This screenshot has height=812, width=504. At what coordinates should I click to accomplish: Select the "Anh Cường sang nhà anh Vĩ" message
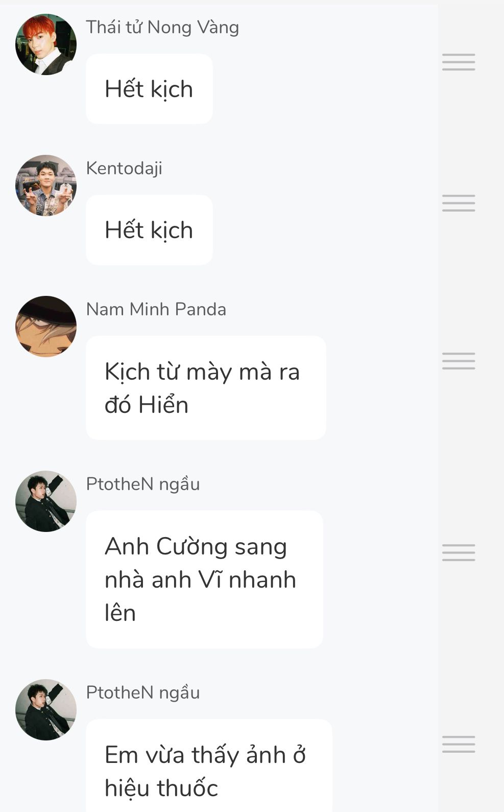(204, 579)
